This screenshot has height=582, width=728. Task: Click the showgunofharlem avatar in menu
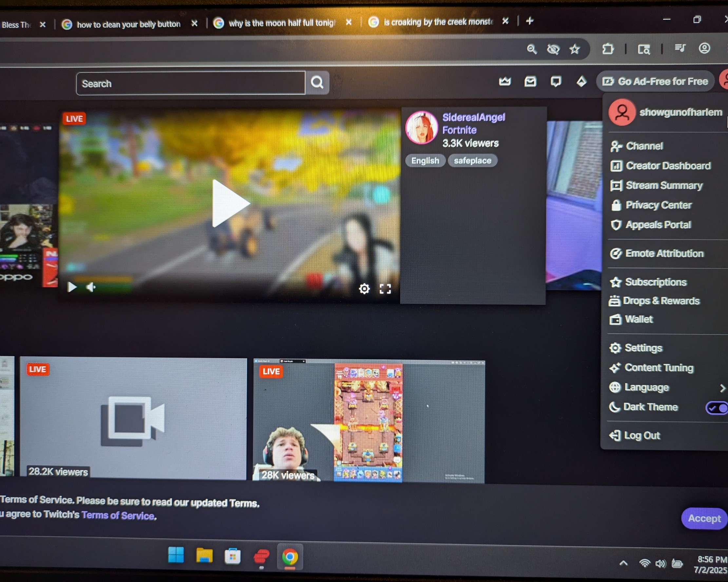point(622,112)
